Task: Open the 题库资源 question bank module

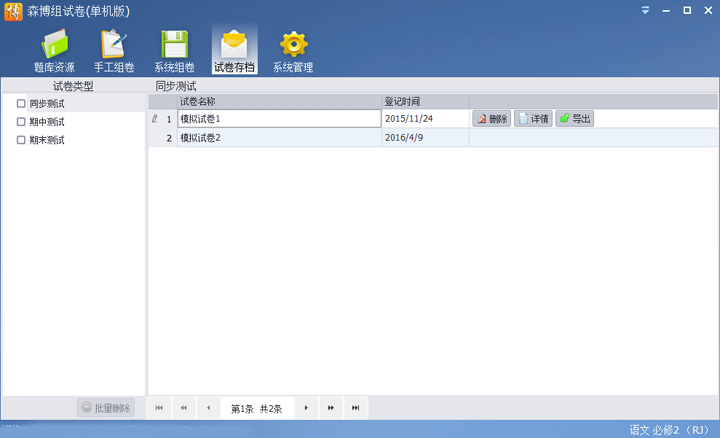Action: [54, 52]
